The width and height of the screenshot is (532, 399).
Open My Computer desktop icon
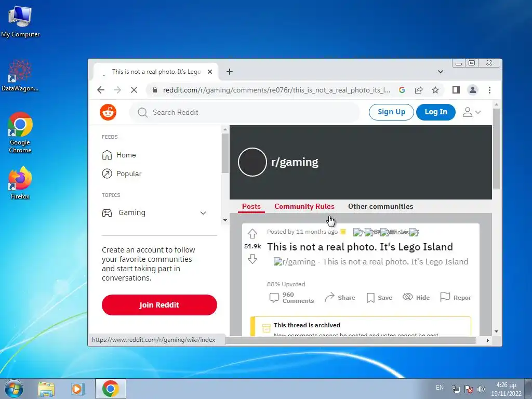coord(20,21)
